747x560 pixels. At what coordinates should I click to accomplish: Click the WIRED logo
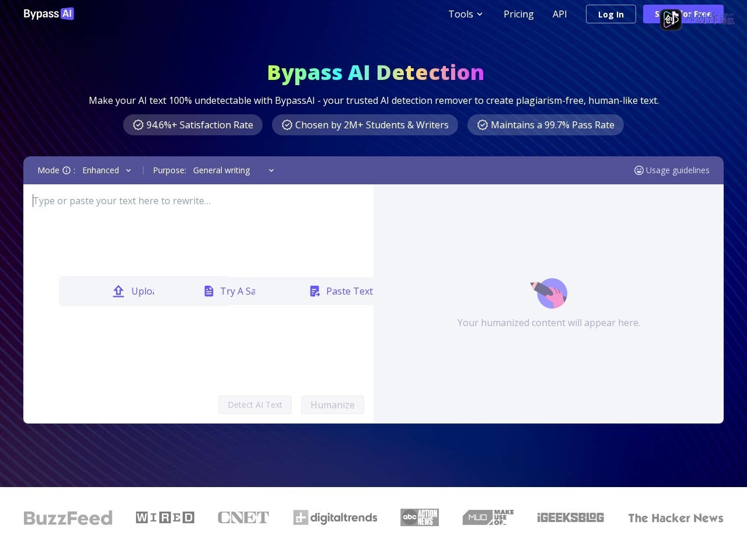[165, 517]
